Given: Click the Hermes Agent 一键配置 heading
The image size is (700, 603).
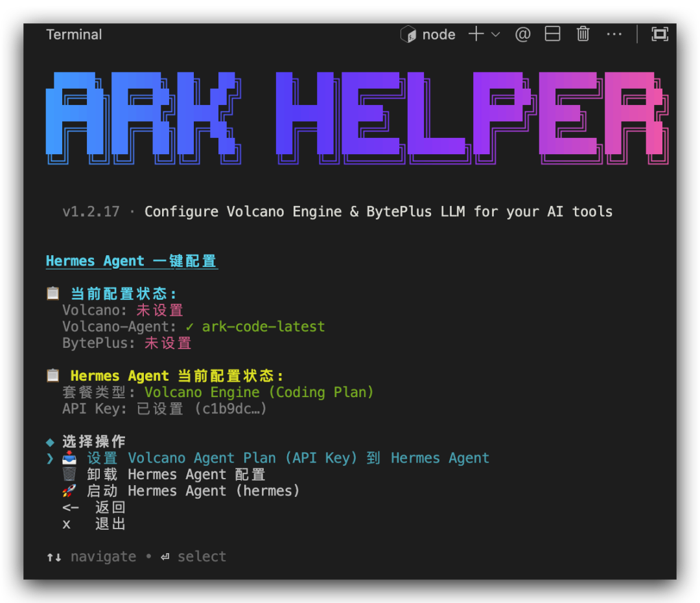Looking at the screenshot, I should 132,261.
